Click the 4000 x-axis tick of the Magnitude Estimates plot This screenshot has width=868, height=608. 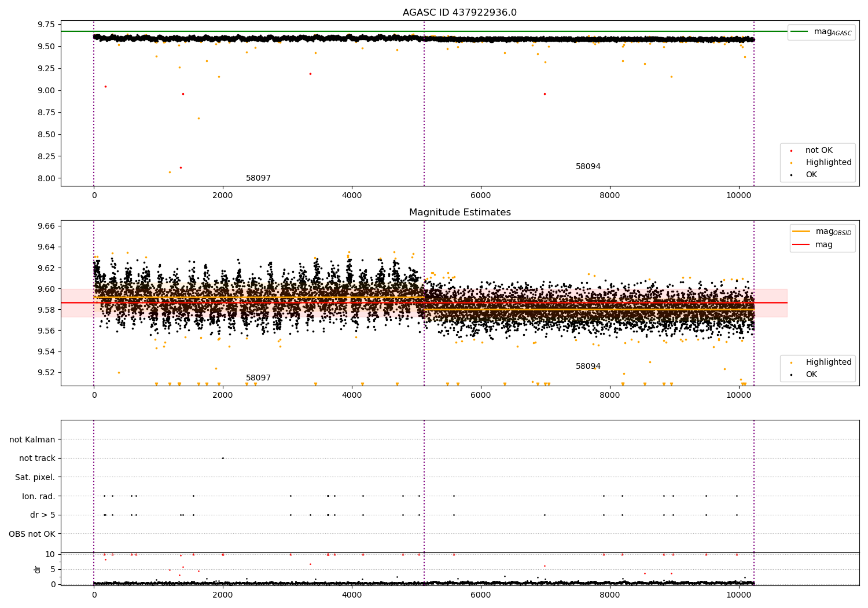point(352,395)
